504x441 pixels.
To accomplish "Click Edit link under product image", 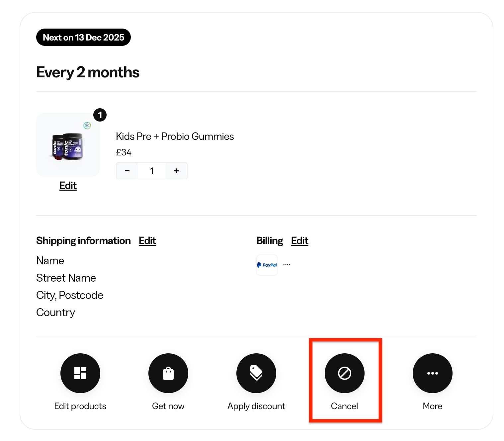I will pyautogui.click(x=68, y=186).
